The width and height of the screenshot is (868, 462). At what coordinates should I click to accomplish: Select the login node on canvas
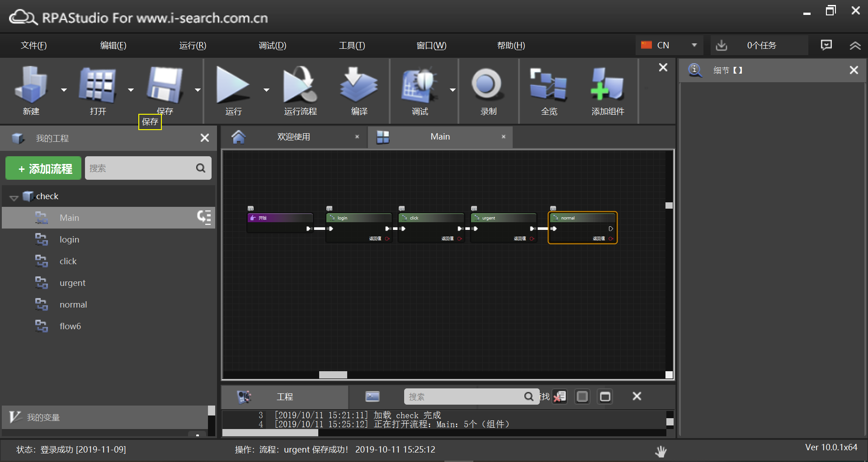[x=359, y=228]
